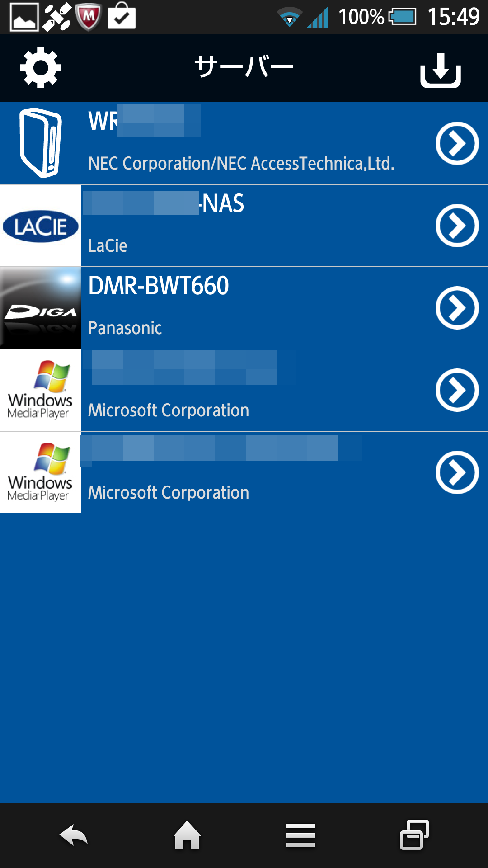Open settings with the gear icon
Viewport: 488px width, 868px height.
pyautogui.click(x=41, y=68)
